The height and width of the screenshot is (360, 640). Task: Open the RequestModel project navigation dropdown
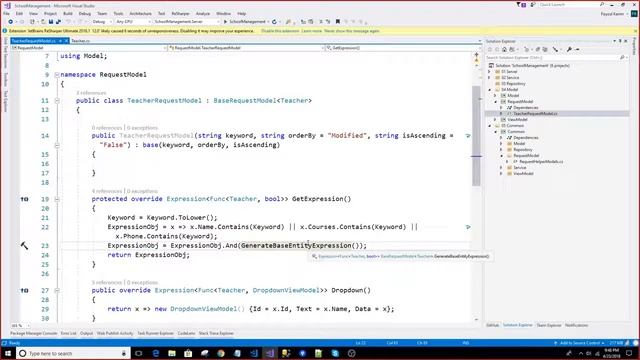[x=89, y=48]
